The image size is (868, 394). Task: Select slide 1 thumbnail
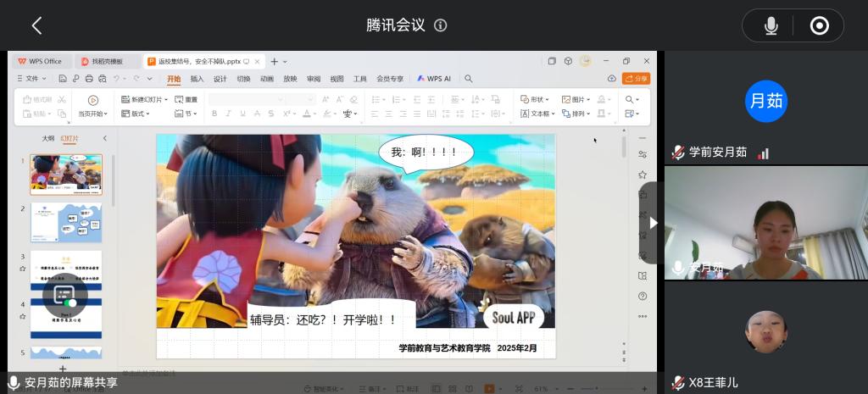point(66,175)
